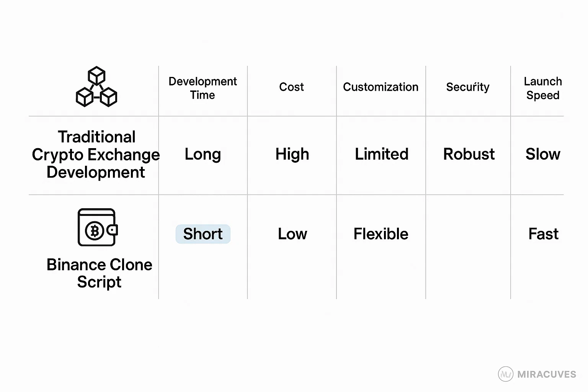Click the Binance Clone Script label
Image resolution: width=588 pixels, height=392 pixels.
(99, 273)
